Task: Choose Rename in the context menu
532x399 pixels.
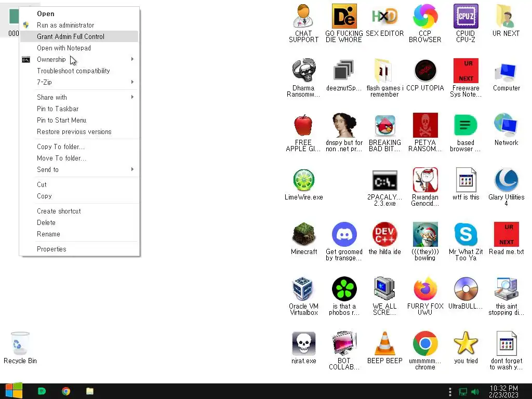Action: pos(79,234)
